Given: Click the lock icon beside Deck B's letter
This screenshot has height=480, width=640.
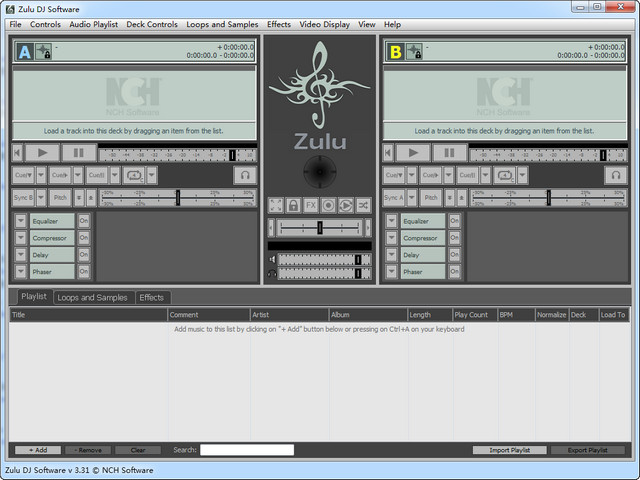Looking at the screenshot, I should point(414,52).
